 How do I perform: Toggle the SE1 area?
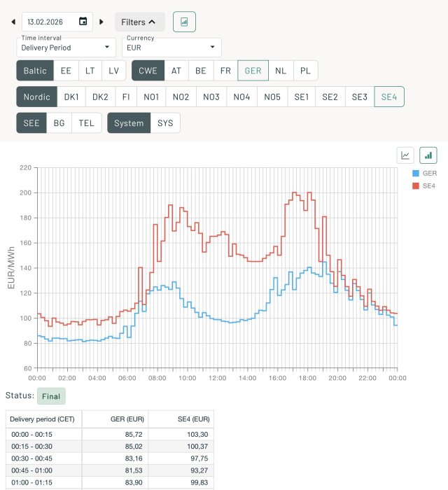pos(302,97)
